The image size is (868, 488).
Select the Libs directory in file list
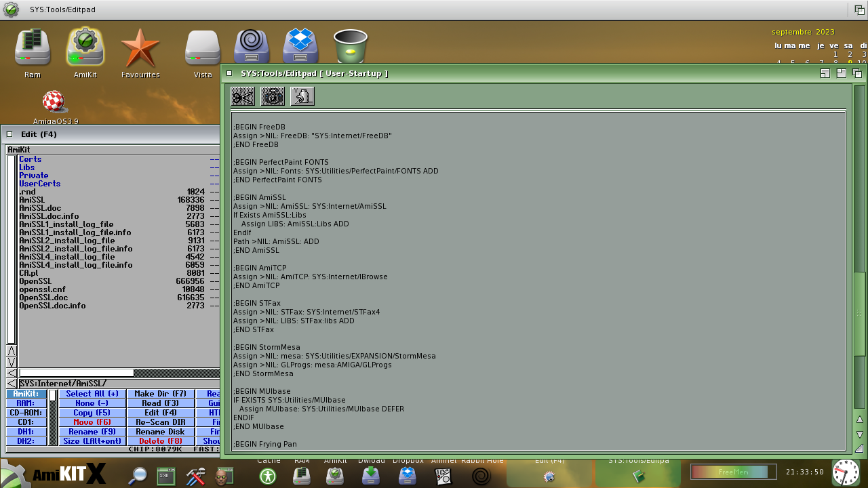[x=119, y=167]
